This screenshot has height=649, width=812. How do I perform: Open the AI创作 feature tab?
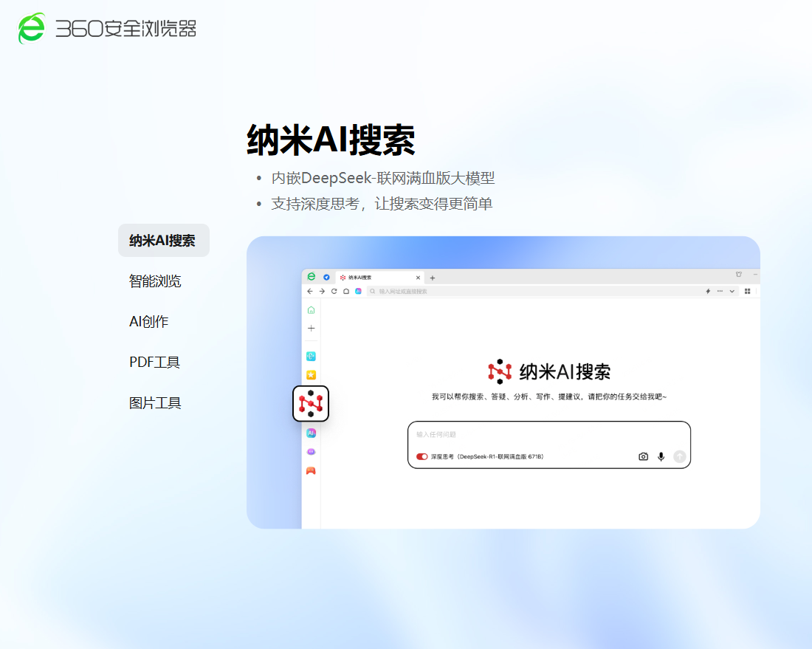coord(148,322)
